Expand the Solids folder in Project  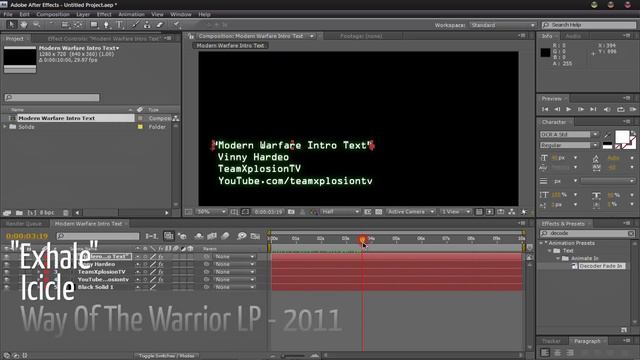(5, 127)
